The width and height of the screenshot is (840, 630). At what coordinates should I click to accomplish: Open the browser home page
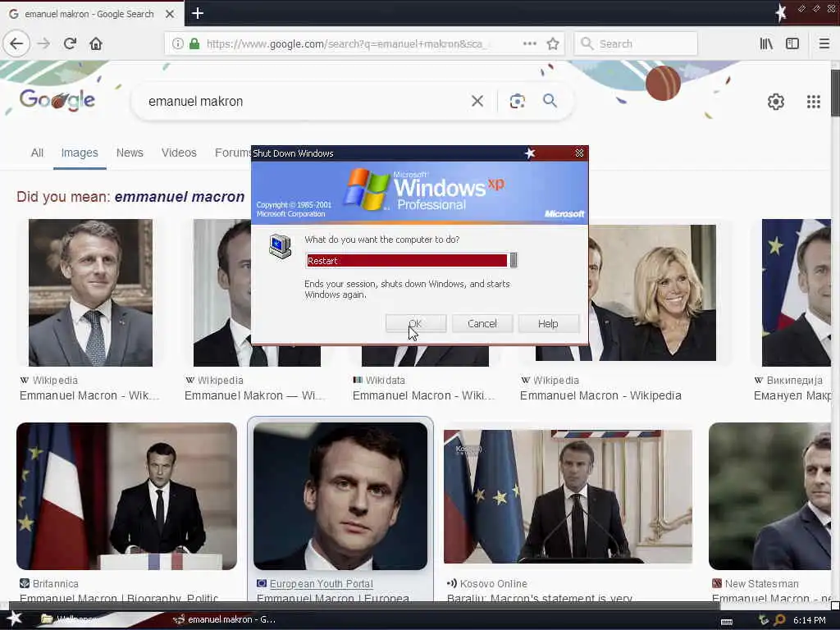pos(96,43)
